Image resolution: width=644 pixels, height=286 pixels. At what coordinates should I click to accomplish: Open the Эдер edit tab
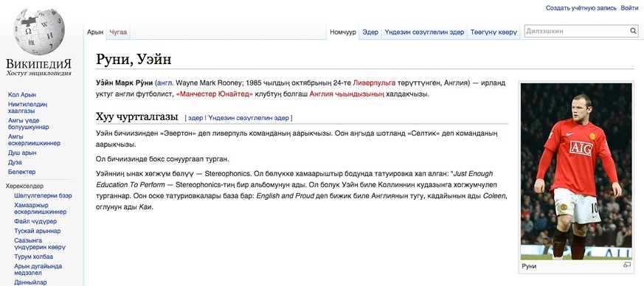point(370,32)
